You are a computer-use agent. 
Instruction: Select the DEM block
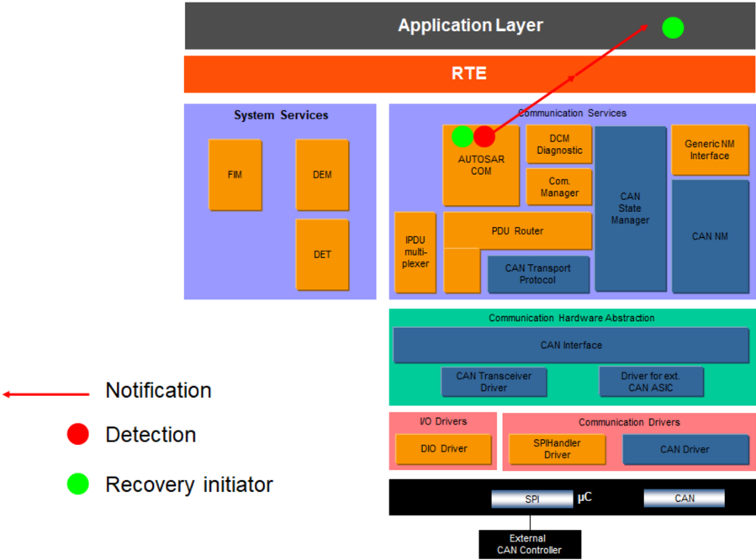(322, 175)
